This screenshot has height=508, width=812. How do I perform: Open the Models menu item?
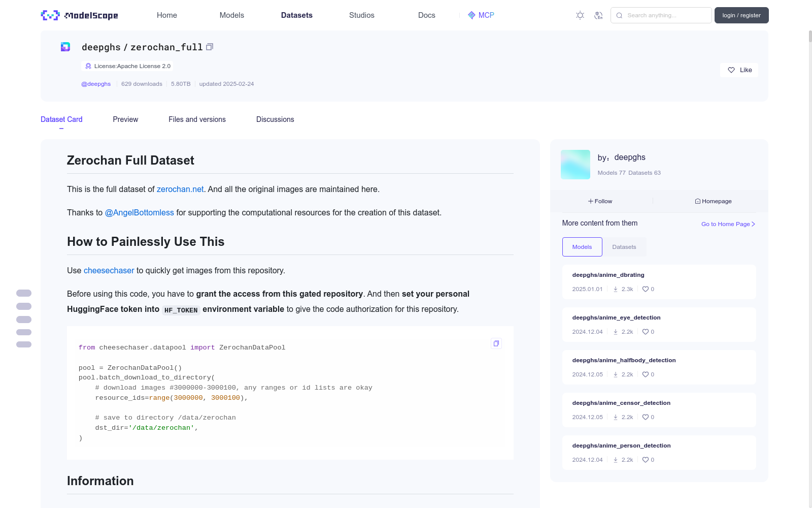coord(232,15)
